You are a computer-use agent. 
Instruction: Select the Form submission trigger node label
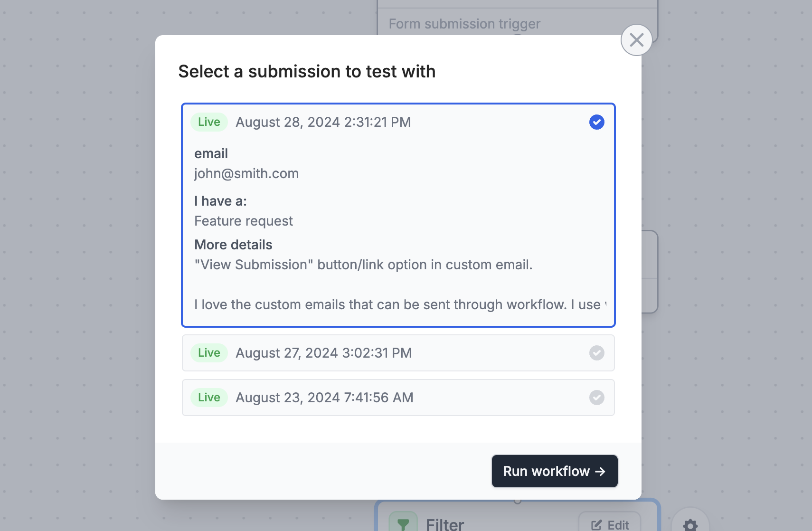click(464, 24)
